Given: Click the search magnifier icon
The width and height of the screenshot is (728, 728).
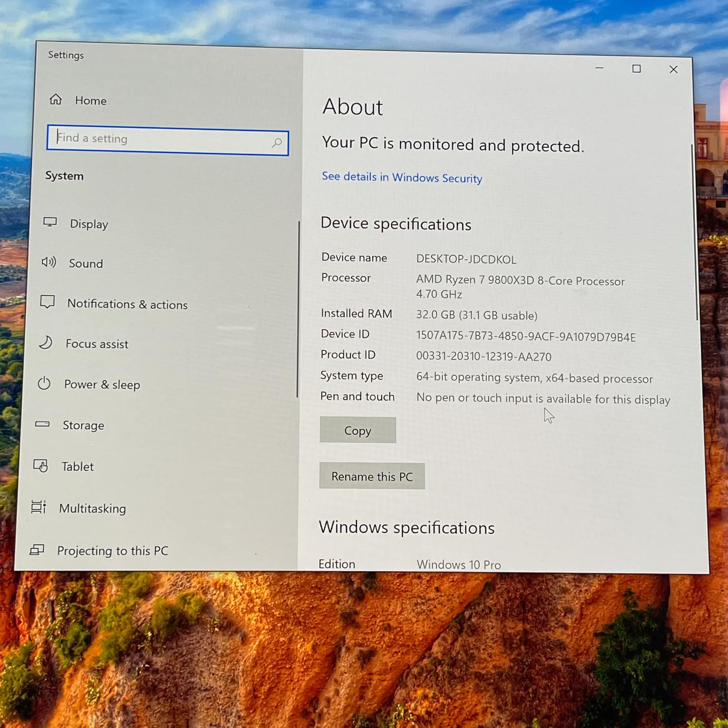Looking at the screenshot, I should click(x=277, y=143).
